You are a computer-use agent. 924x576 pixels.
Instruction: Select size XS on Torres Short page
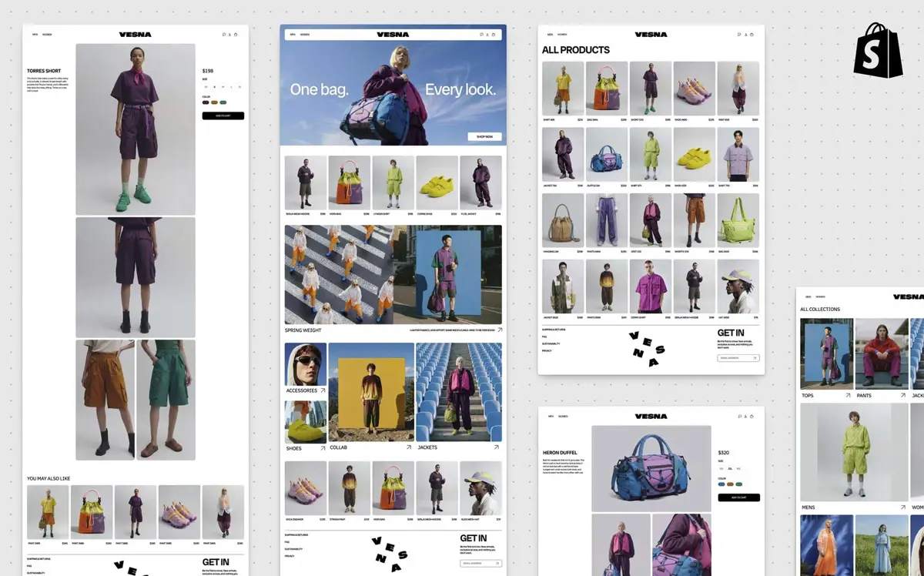click(206, 87)
